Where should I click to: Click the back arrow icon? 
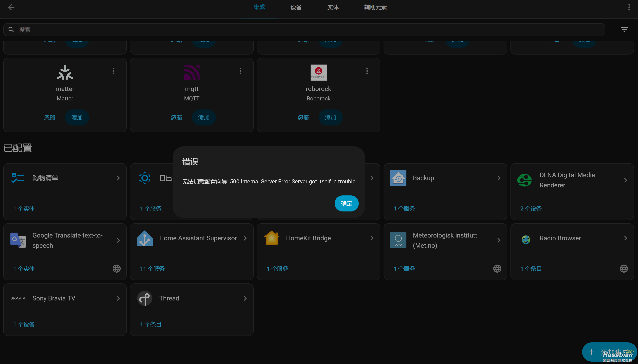coord(11,7)
